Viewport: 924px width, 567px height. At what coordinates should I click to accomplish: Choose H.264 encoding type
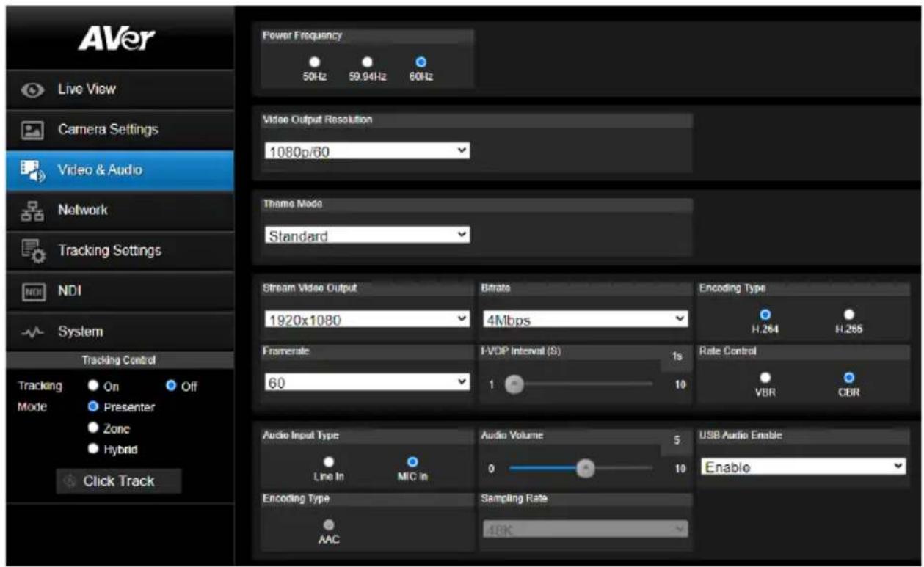point(764,314)
